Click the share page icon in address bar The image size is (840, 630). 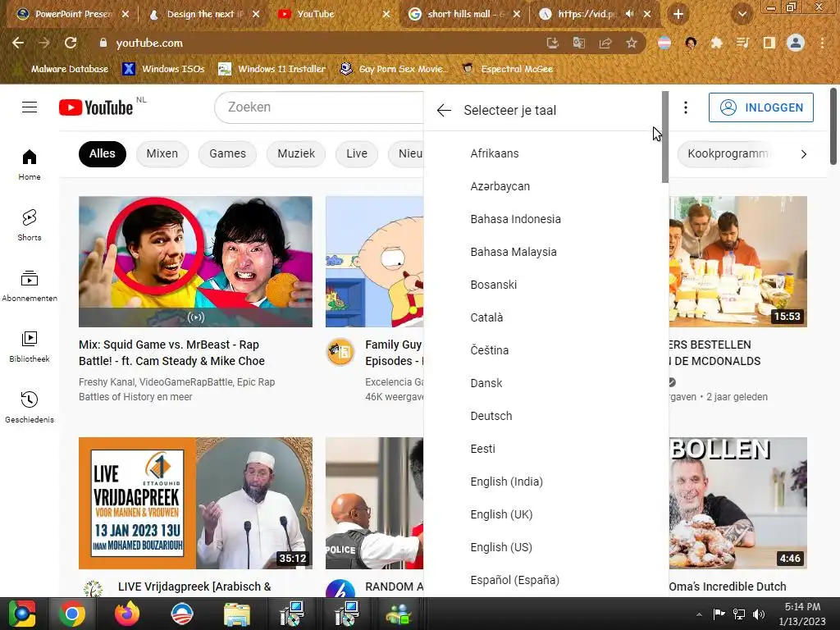coord(605,43)
